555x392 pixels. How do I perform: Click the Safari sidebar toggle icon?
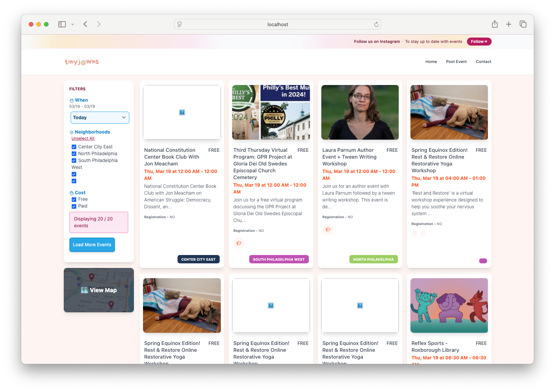[x=62, y=24]
